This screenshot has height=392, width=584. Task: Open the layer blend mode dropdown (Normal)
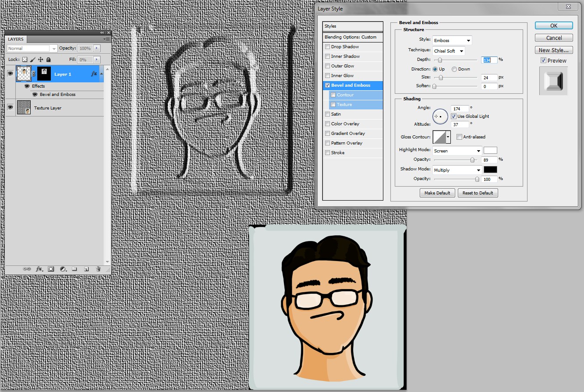click(32, 48)
